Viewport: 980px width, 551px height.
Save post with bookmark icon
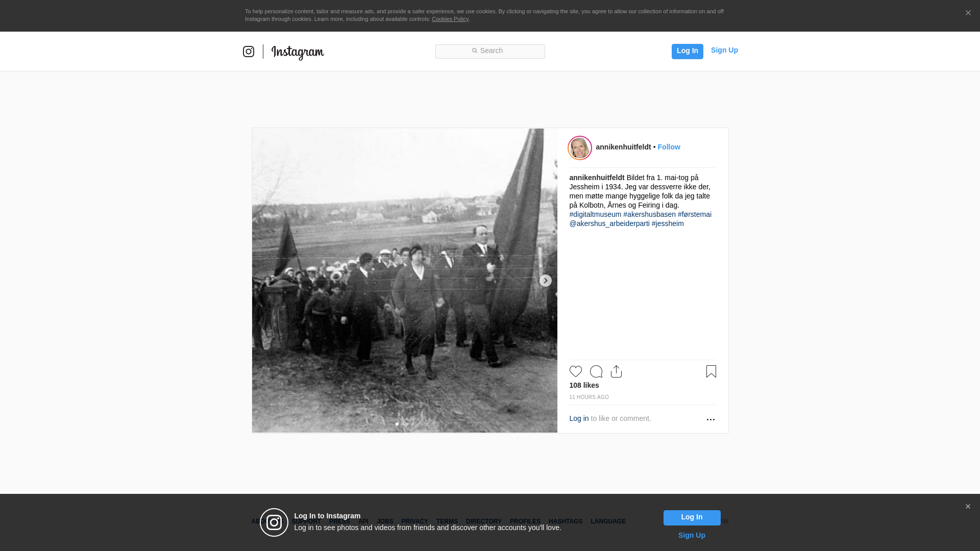[711, 371]
